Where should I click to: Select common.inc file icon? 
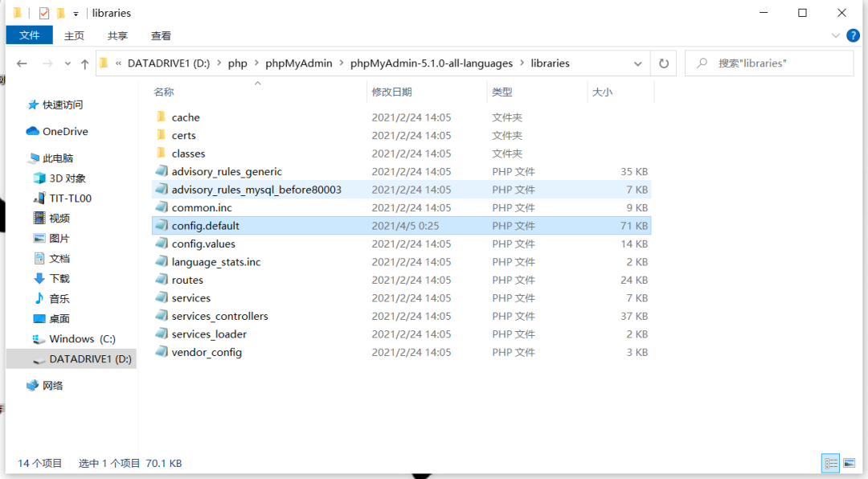pos(161,207)
